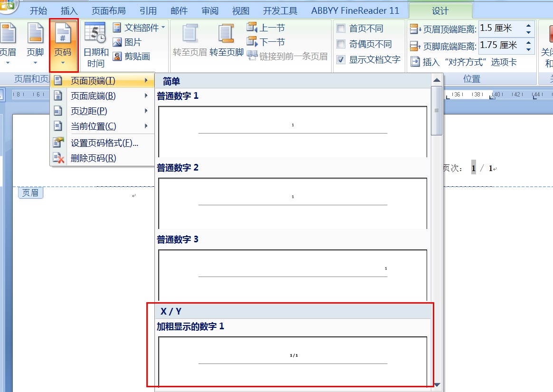Click 转至页脚 go to footer
This screenshot has width=553, height=392.
click(x=226, y=40)
